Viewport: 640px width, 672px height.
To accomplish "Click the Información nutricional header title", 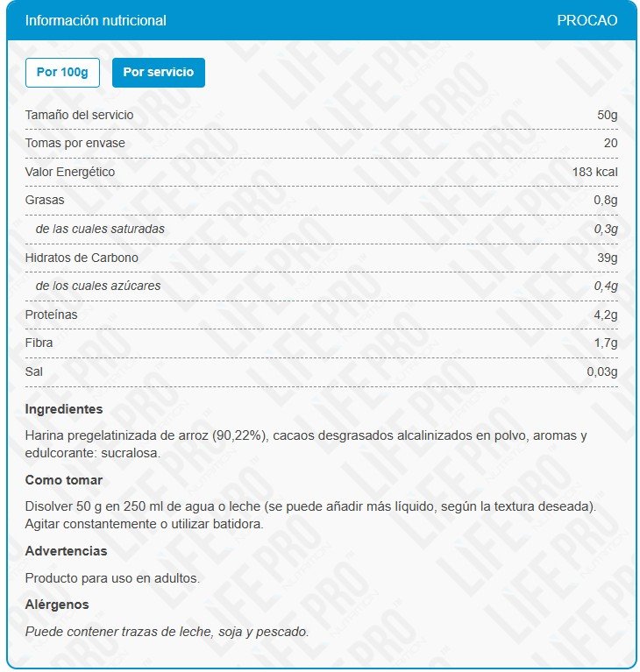I will click(x=96, y=20).
